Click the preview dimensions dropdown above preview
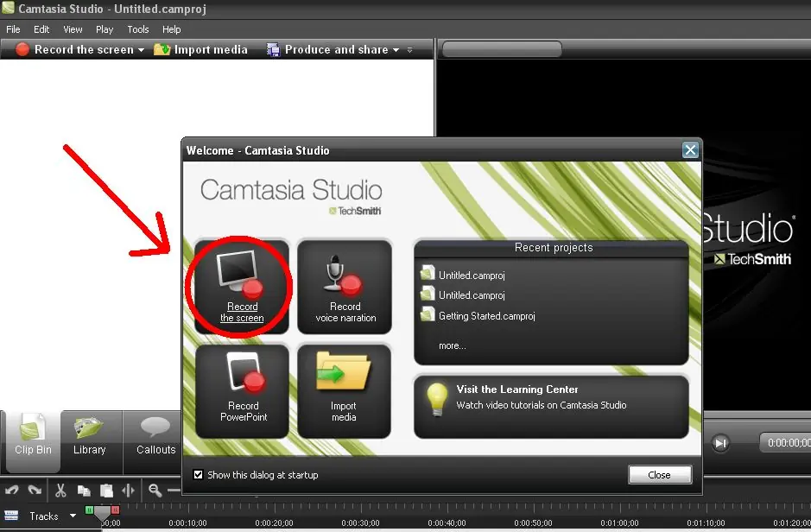 tap(502, 49)
